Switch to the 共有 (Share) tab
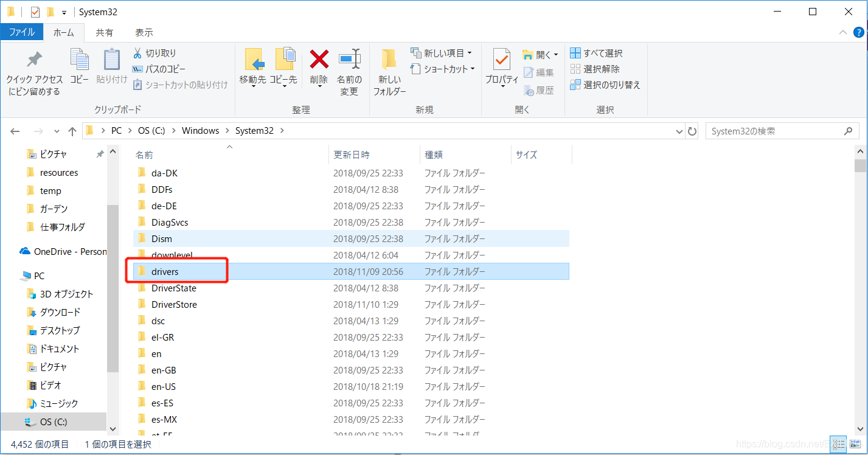Image resolution: width=868 pixels, height=455 pixels. click(104, 32)
